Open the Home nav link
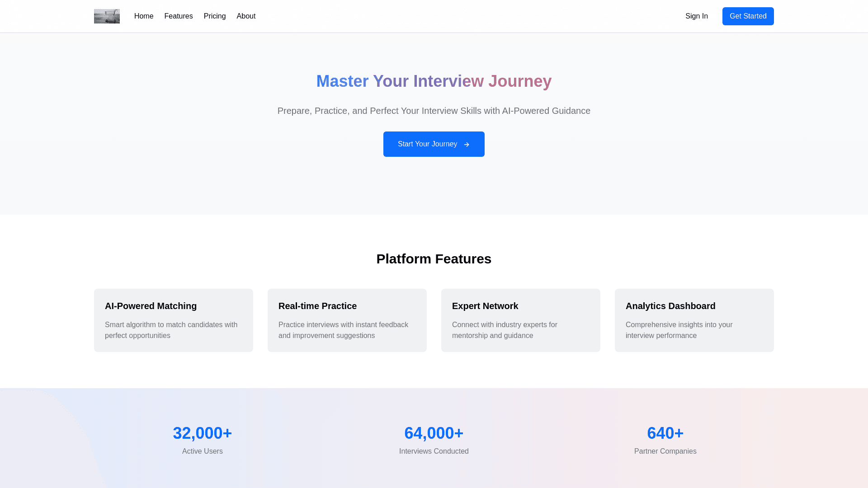 [144, 16]
